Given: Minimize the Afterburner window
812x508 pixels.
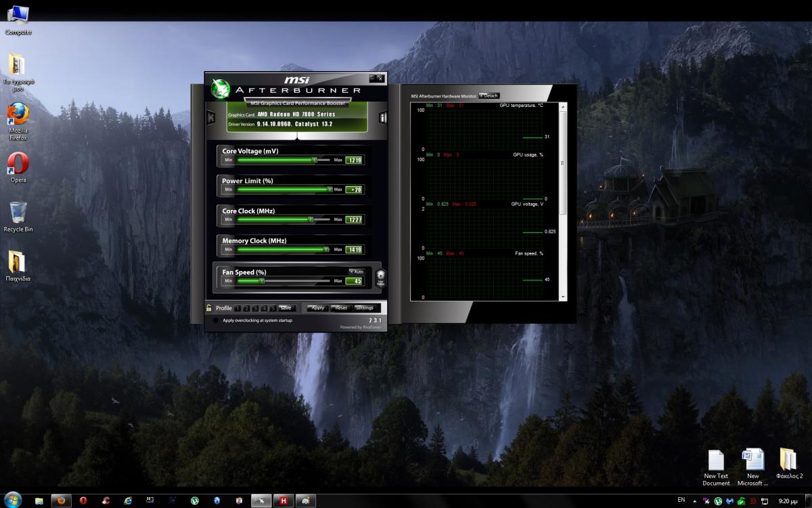Looking at the screenshot, I should point(372,78).
